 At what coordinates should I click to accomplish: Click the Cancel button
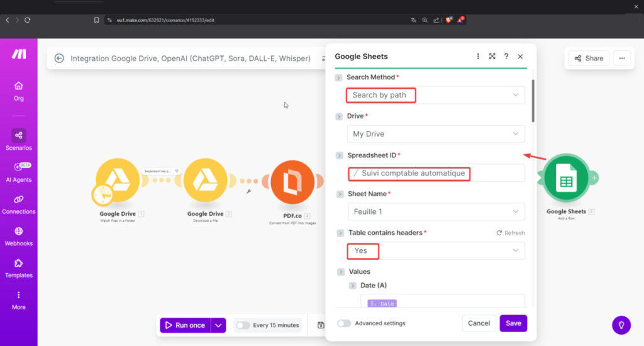pos(479,323)
